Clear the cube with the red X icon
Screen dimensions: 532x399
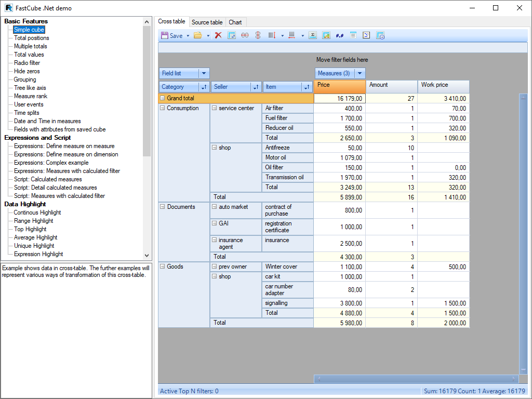[x=218, y=35]
